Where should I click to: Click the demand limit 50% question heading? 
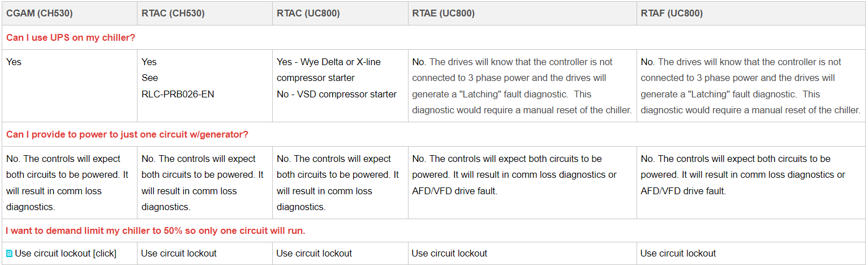click(x=156, y=231)
